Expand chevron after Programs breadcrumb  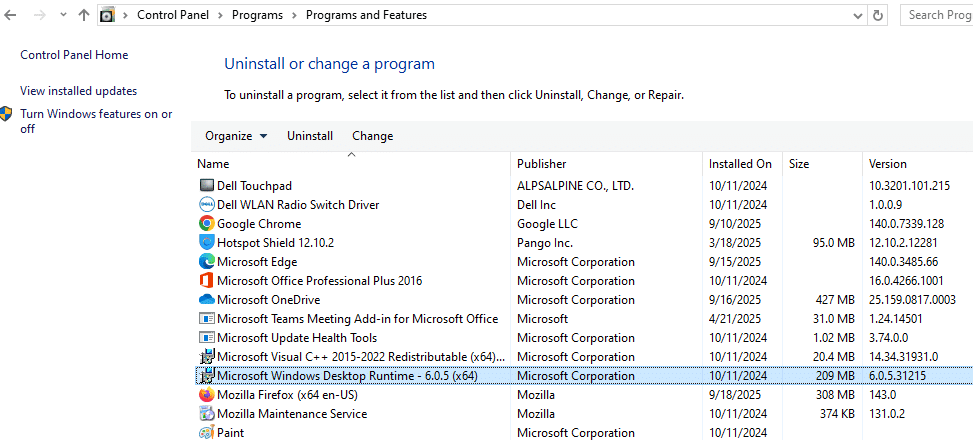tap(294, 15)
